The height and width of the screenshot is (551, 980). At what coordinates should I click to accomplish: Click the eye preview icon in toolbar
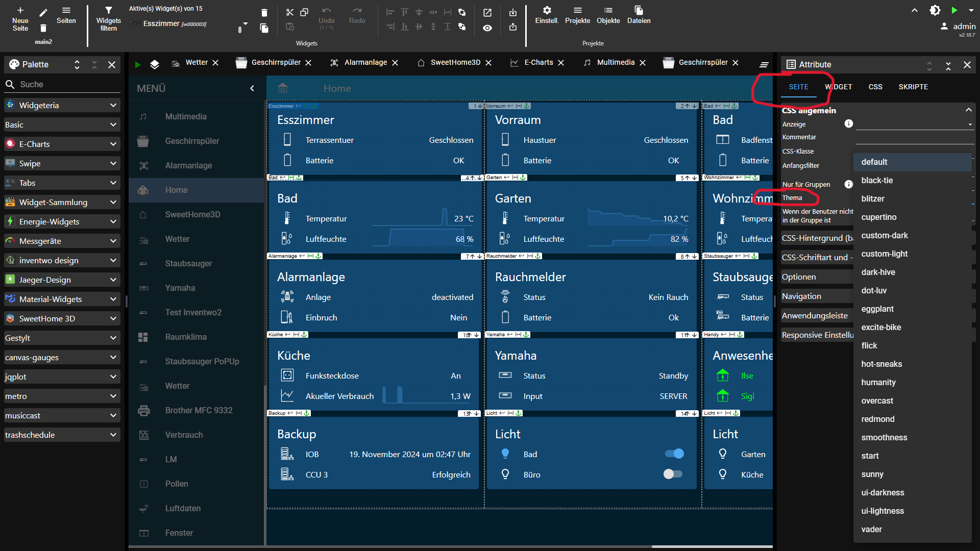click(x=487, y=28)
